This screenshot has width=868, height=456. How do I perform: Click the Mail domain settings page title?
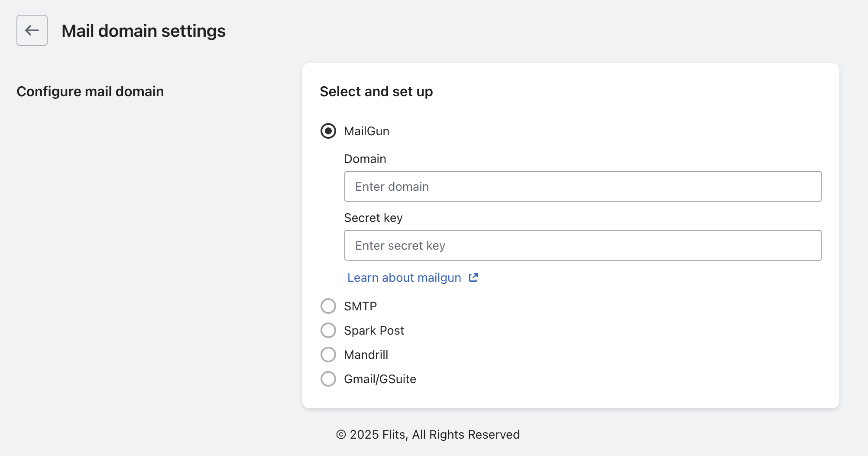coord(143,31)
